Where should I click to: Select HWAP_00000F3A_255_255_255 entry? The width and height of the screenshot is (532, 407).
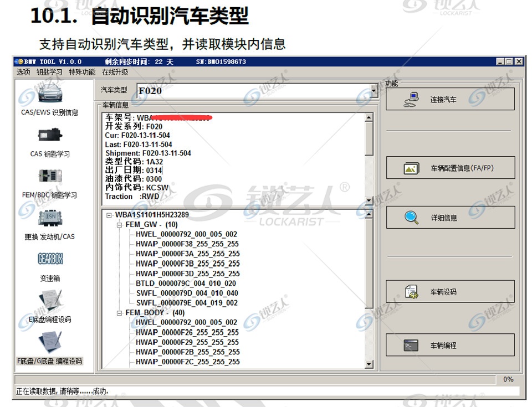(188, 254)
